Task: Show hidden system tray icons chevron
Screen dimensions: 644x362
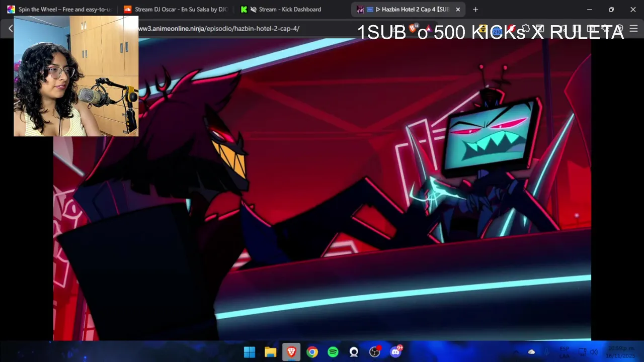Action: point(516,352)
